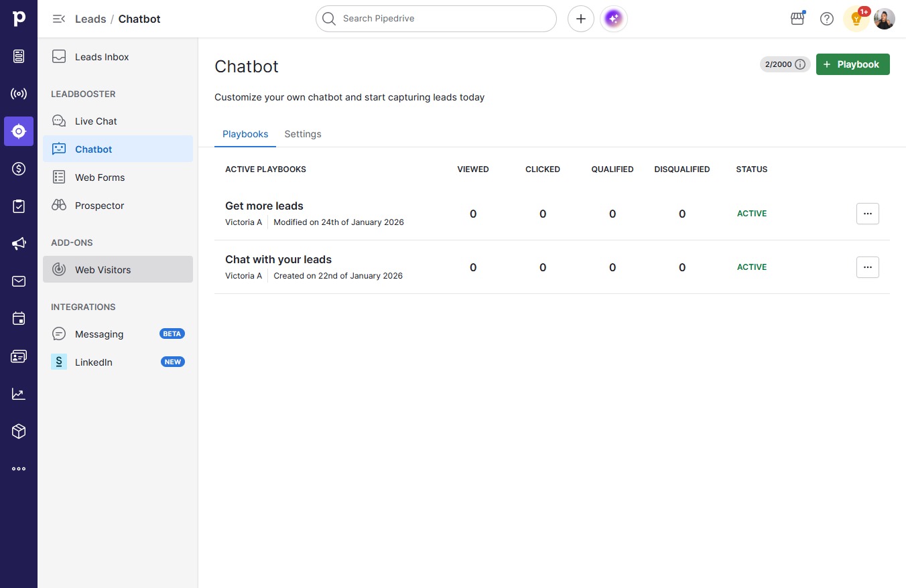Open the AI assistant sparkle icon
The width and height of the screenshot is (906, 588).
(614, 19)
